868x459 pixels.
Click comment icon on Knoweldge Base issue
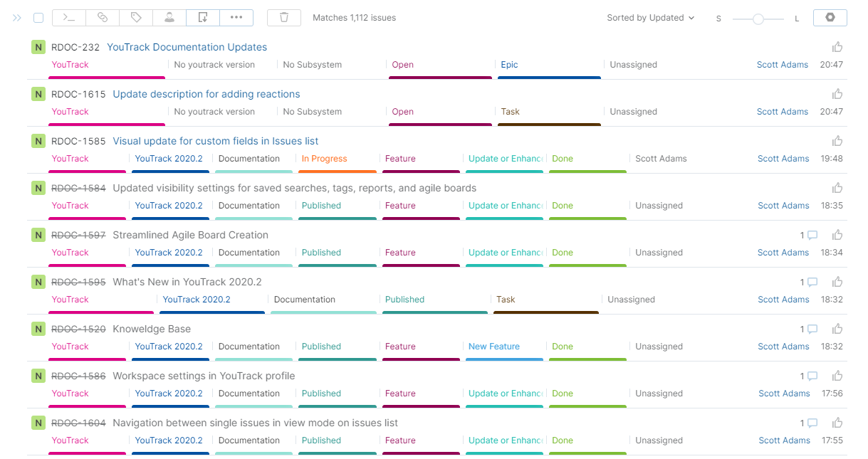point(812,329)
